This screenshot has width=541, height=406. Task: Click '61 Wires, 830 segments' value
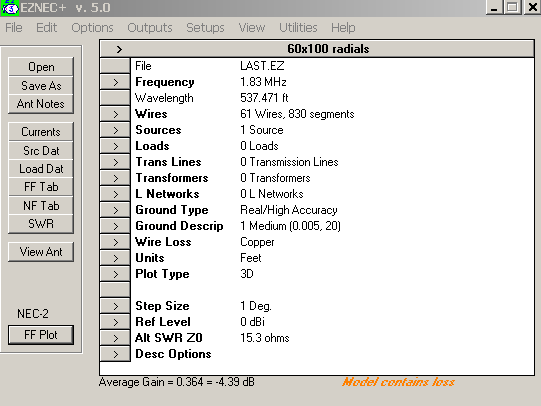pos(297,114)
